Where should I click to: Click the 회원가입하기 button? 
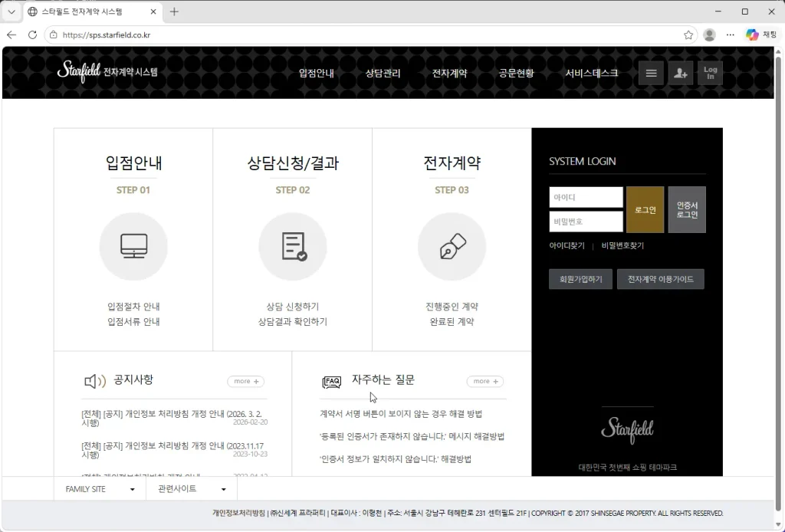pos(581,279)
